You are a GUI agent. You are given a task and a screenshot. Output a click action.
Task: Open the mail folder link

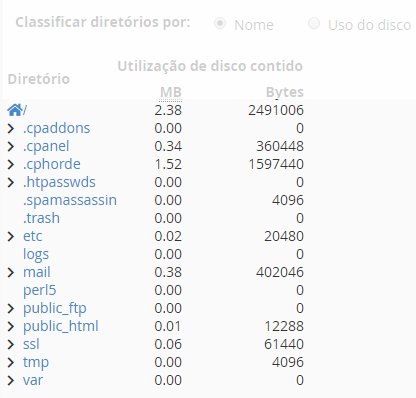coord(37,272)
